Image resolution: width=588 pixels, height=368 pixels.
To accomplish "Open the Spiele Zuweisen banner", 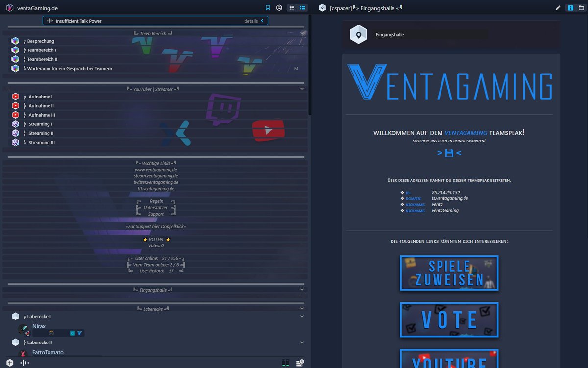I will click(449, 273).
